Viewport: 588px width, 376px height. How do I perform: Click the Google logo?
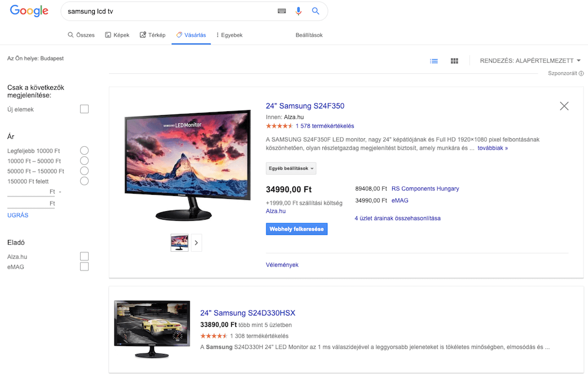click(29, 11)
